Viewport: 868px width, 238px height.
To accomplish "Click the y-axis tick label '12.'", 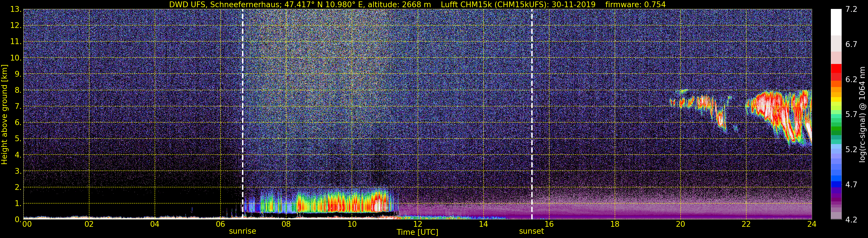I will tap(16, 26).
